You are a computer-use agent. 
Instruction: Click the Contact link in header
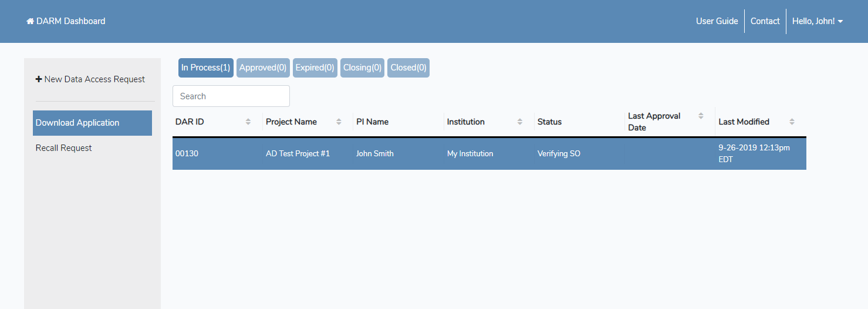pyautogui.click(x=765, y=21)
